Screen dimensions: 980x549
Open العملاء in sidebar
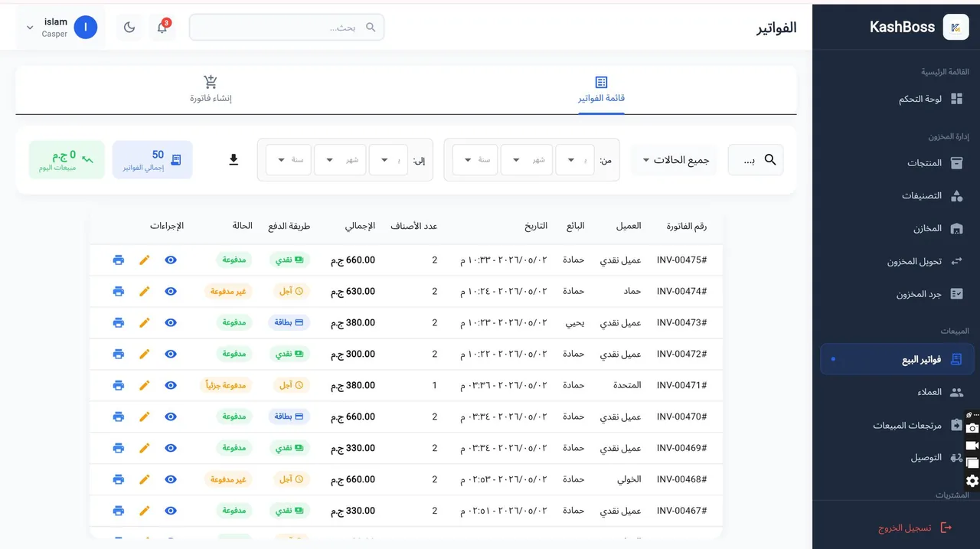[896, 392]
